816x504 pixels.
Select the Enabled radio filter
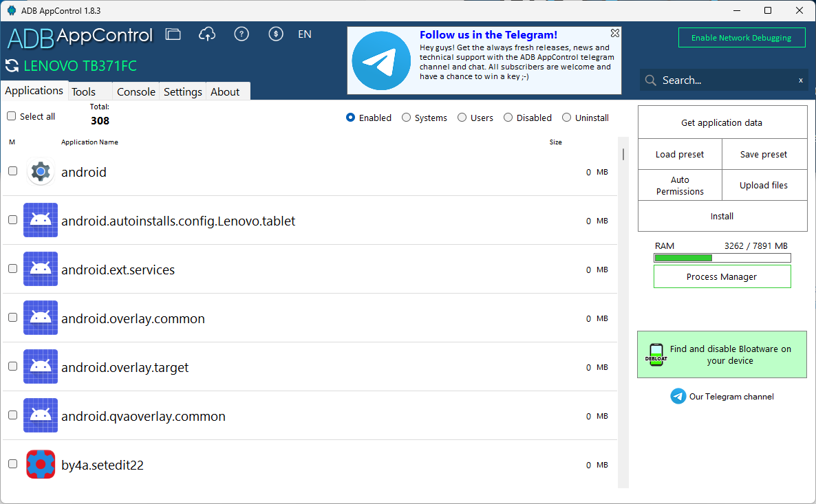351,118
